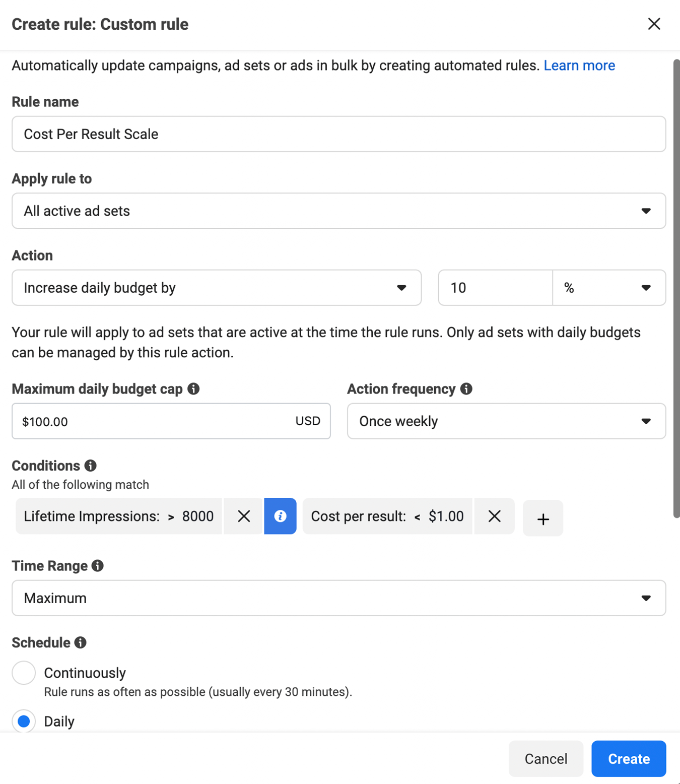The width and height of the screenshot is (680, 784).
Task: Click the info icon beside Conditions heading
Action: click(x=91, y=466)
